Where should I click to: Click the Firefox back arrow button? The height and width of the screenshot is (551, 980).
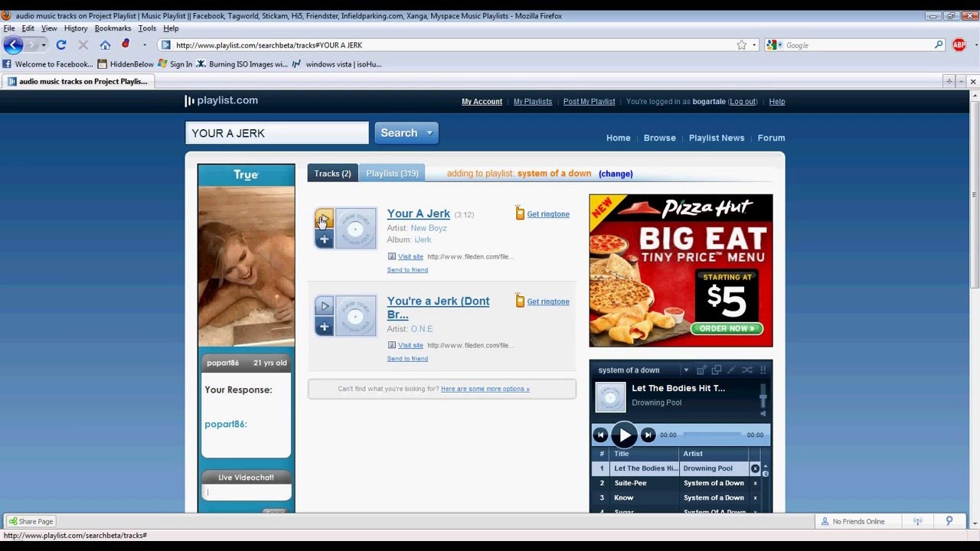pos(14,45)
